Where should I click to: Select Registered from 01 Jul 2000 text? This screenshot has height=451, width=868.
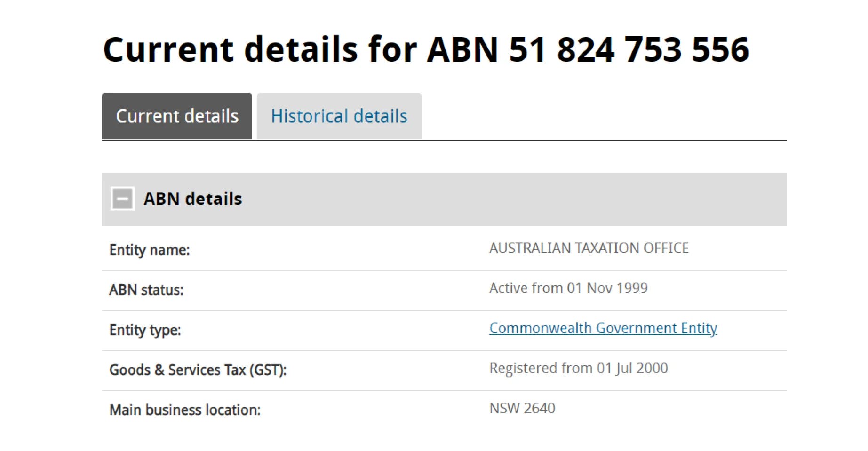(x=579, y=368)
